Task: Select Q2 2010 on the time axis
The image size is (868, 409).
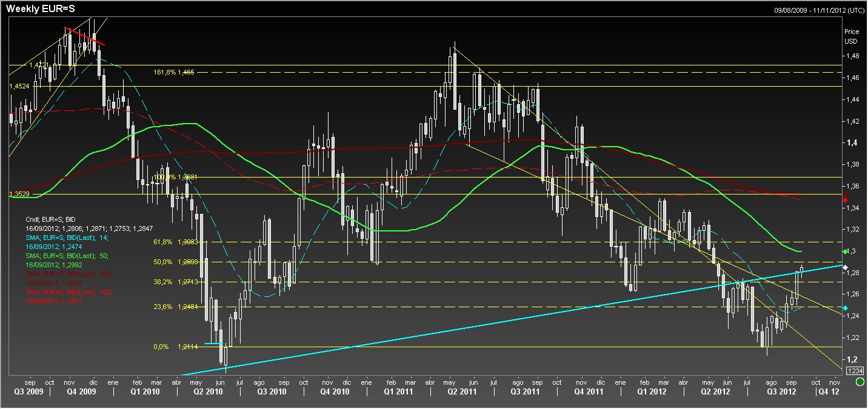Action: (208, 392)
